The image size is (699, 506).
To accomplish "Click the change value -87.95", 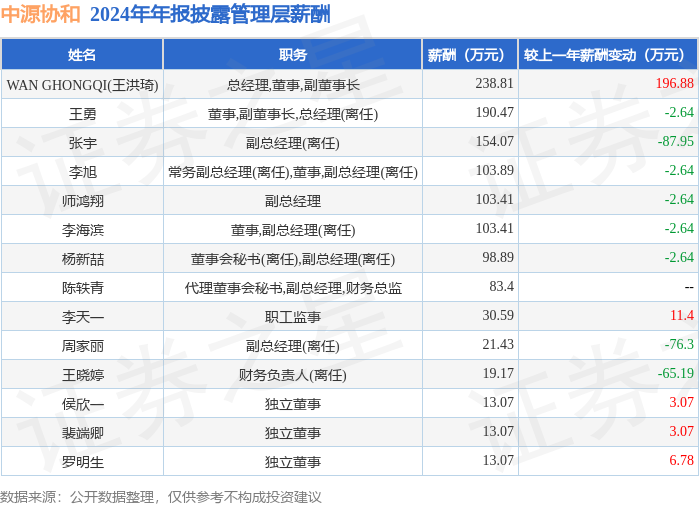I will tap(676, 141).
